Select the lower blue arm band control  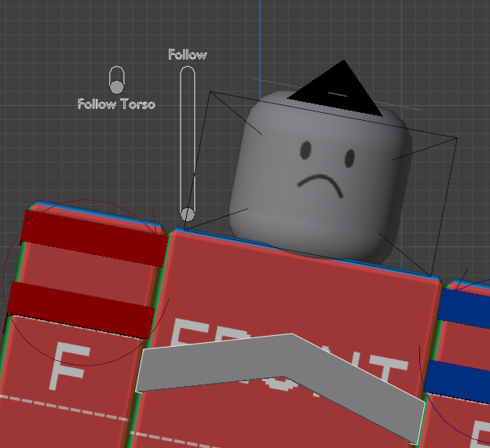tap(457, 381)
